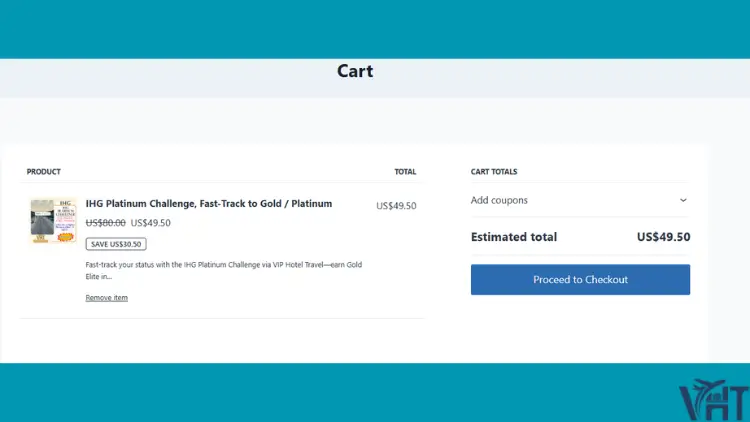Image resolution: width=750 pixels, height=422 pixels.
Task: Expand the Add coupons section
Action: click(x=580, y=200)
